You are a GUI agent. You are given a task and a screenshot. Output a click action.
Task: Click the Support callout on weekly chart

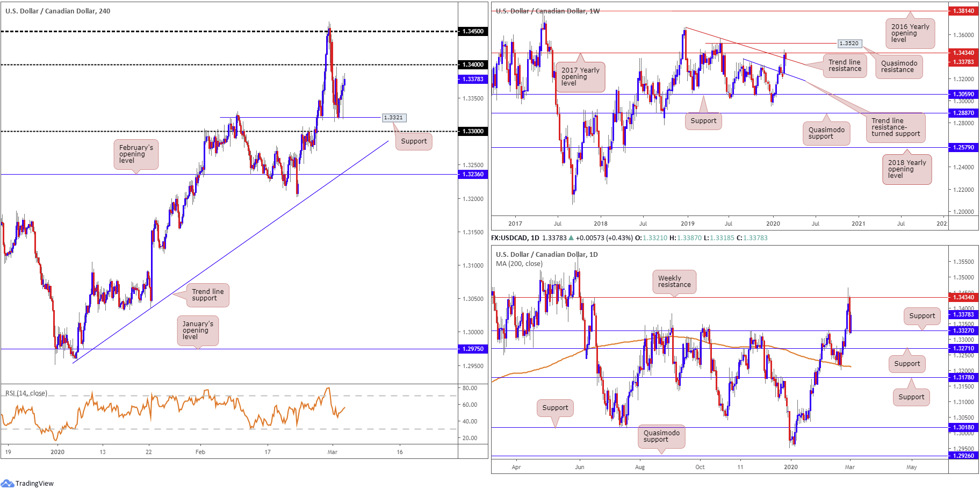703,121
